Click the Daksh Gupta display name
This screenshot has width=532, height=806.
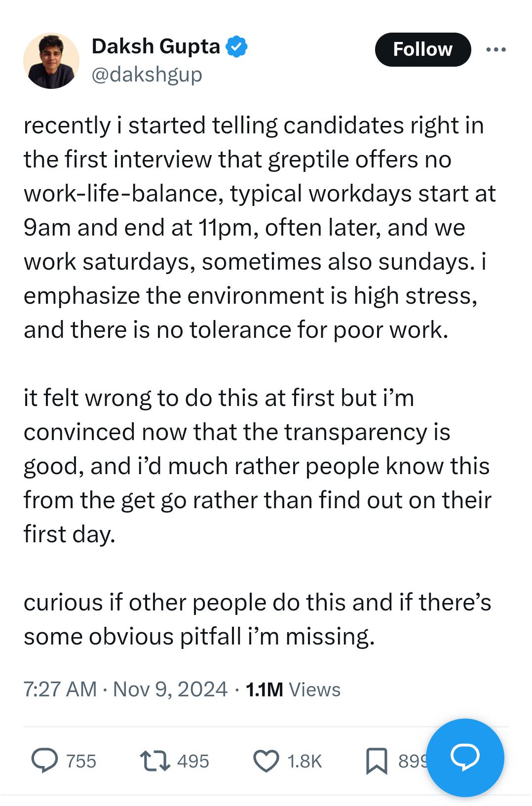pyautogui.click(x=156, y=46)
